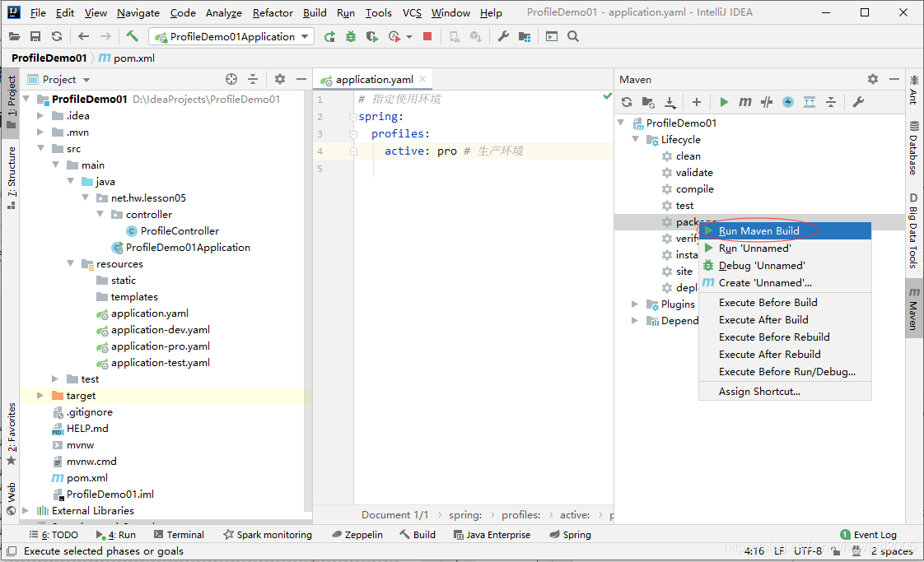Screen dimensions: 924x562
Task: Open the Event Log
Action: (868, 534)
